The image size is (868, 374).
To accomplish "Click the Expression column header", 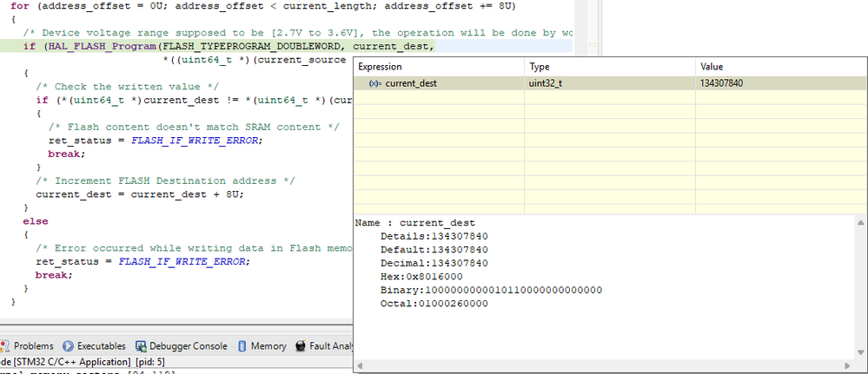I will point(439,67).
